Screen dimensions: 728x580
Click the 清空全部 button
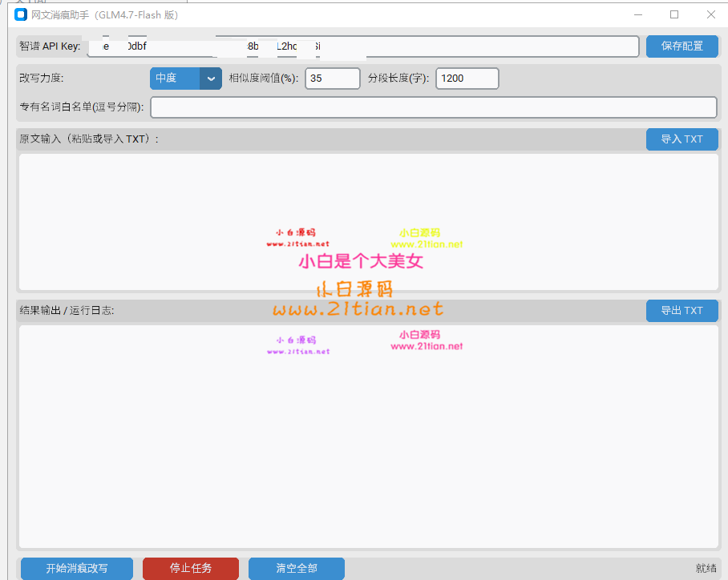pyautogui.click(x=297, y=569)
